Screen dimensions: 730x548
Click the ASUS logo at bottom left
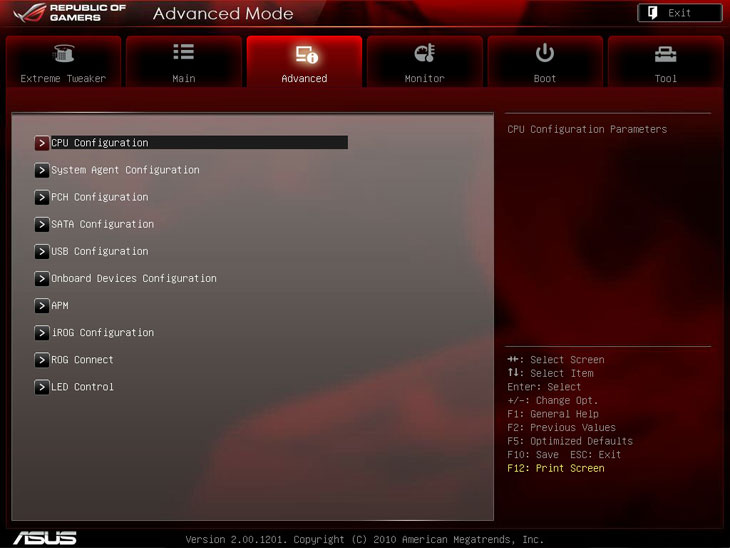(44, 537)
